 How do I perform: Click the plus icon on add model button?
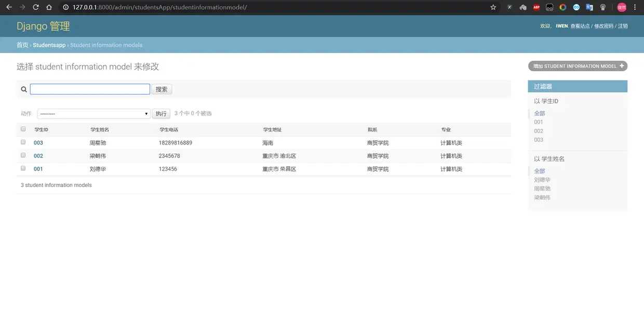tap(622, 66)
